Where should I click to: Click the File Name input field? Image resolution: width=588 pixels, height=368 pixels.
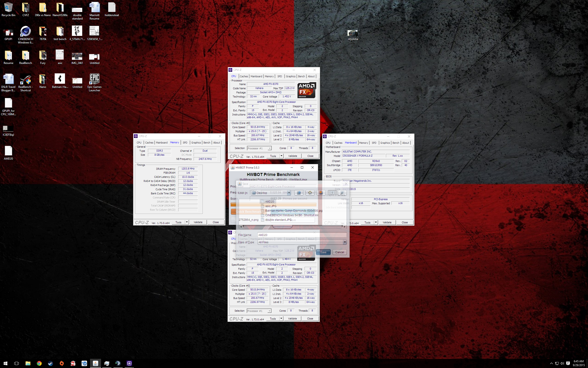[302, 235]
